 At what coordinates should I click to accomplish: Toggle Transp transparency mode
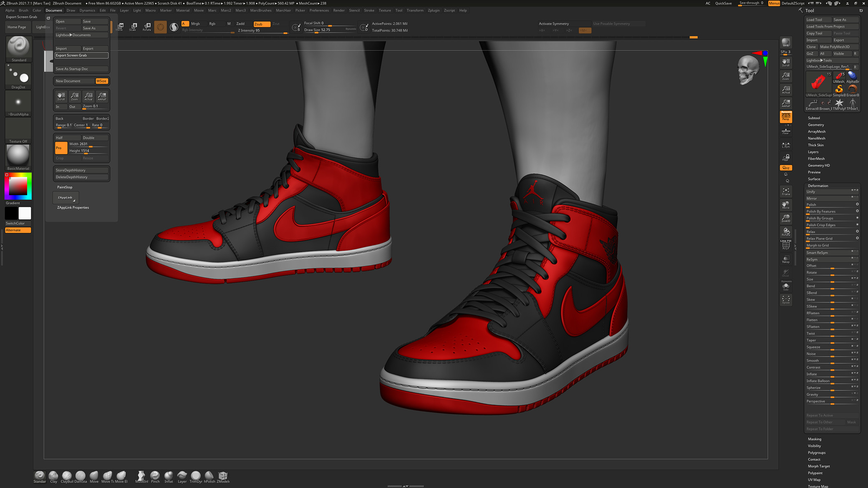pyautogui.click(x=786, y=259)
